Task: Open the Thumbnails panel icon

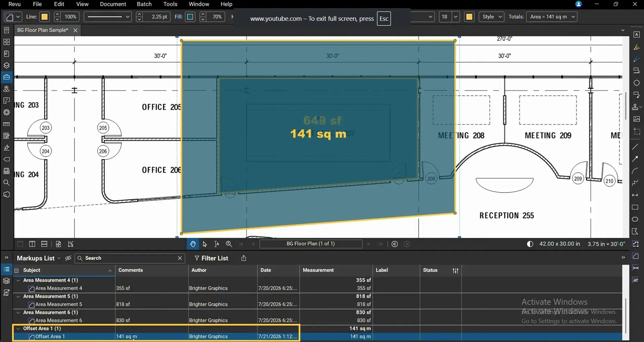Action: tap(6, 42)
